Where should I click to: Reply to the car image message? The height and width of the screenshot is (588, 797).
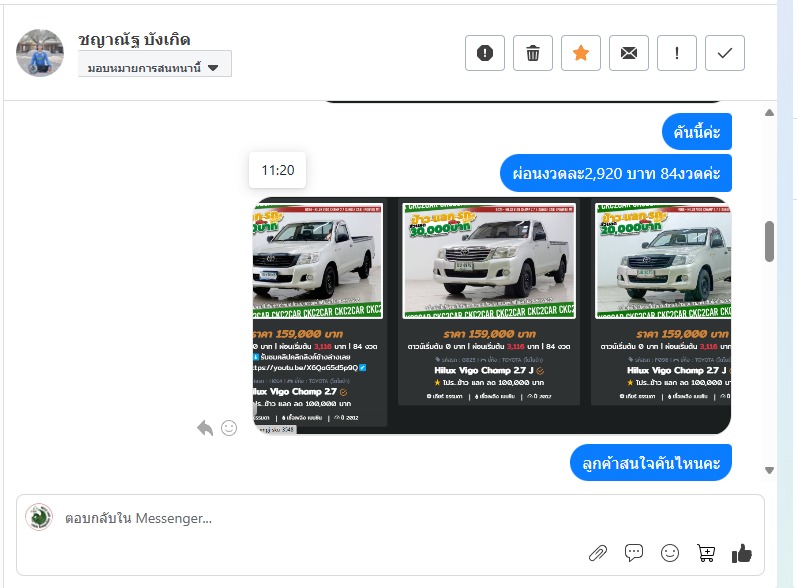point(205,428)
